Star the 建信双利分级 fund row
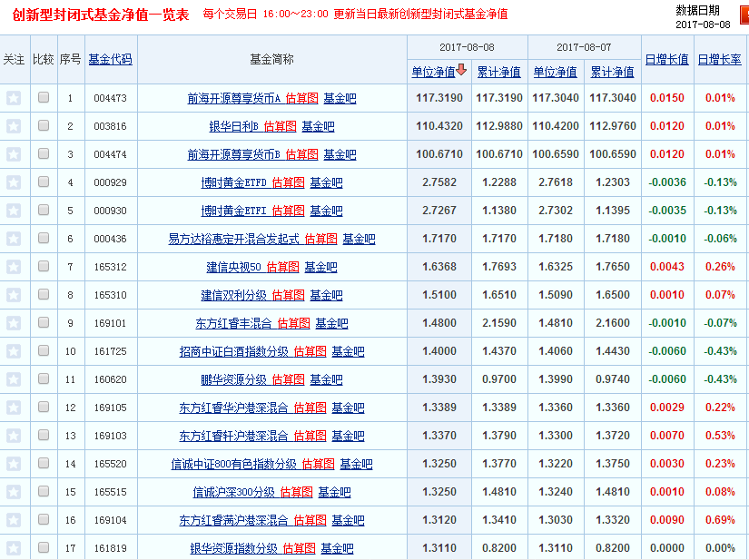 (x=14, y=295)
